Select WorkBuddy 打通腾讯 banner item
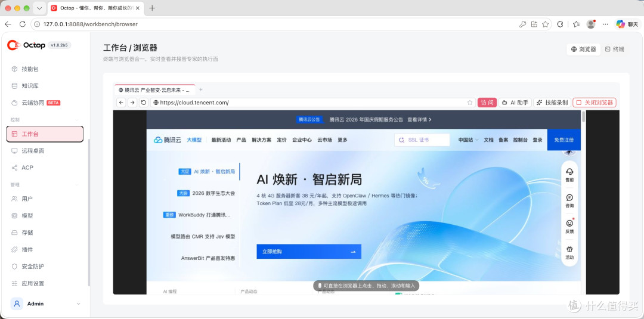The width and height of the screenshot is (644, 319). (x=197, y=215)
